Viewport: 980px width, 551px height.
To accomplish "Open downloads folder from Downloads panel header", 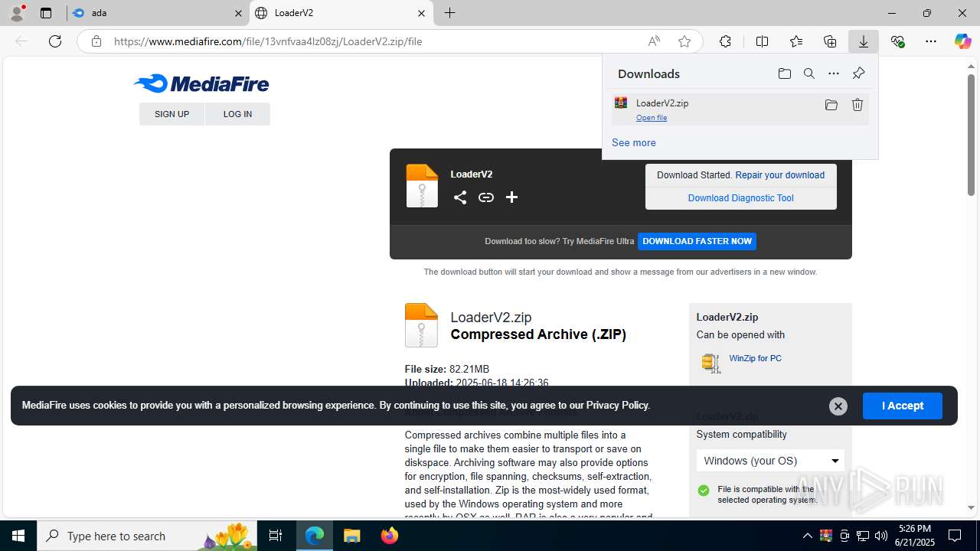I will tap(784, 73).
